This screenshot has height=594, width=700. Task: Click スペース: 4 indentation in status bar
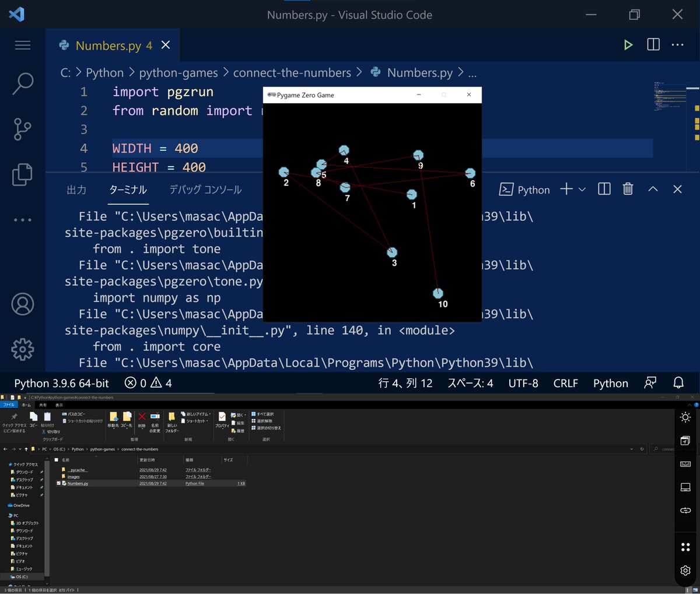point(470,383)
